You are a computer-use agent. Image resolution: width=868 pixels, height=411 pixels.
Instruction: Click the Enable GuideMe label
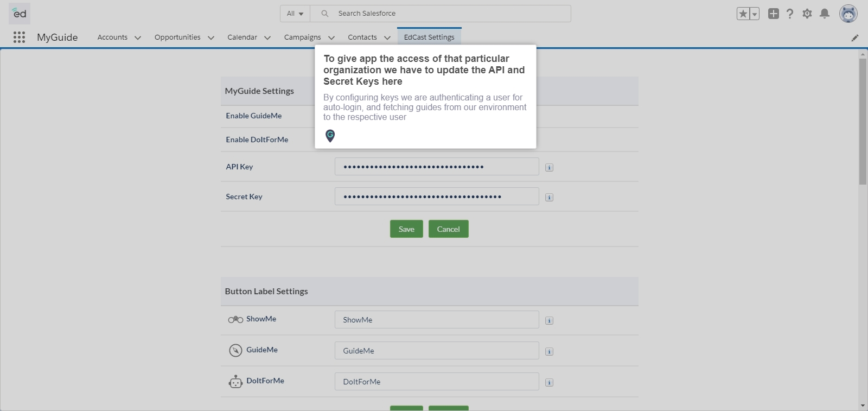coord(254,116)
